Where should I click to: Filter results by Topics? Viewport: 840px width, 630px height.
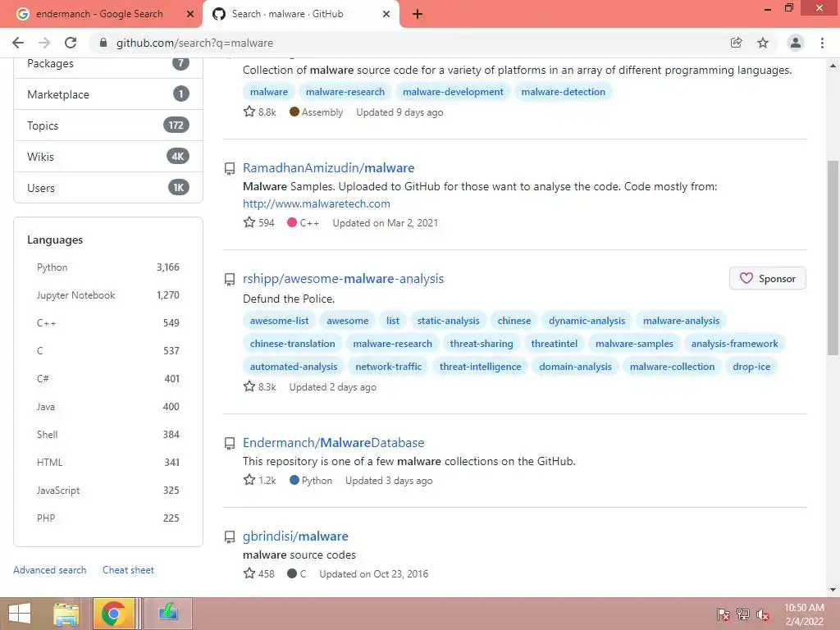tap(108, 126)
